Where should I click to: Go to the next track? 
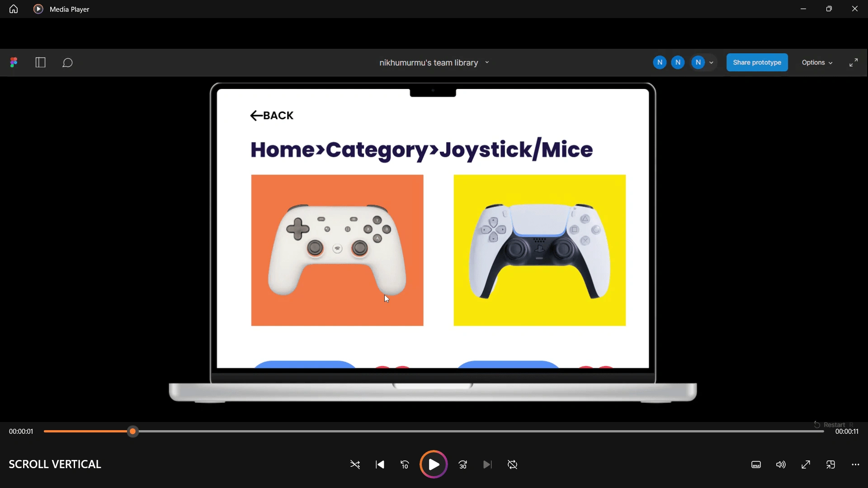coord(488,465)
